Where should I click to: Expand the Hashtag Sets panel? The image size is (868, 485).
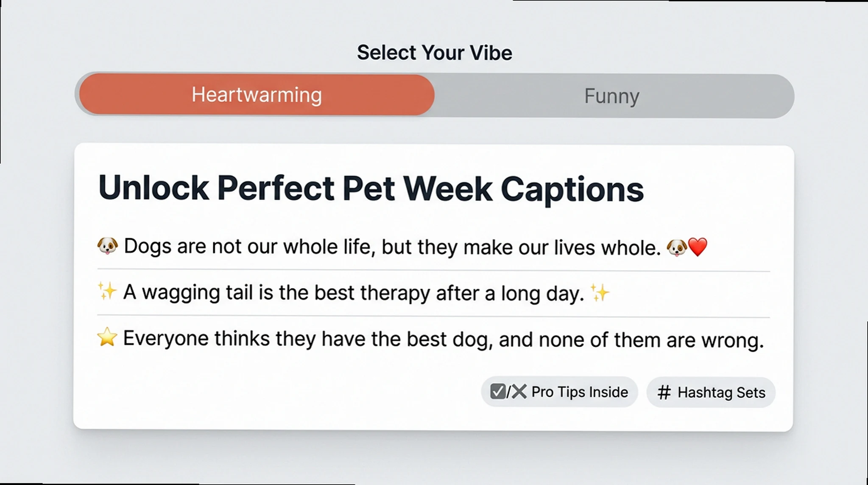click(x=710, y=392)
